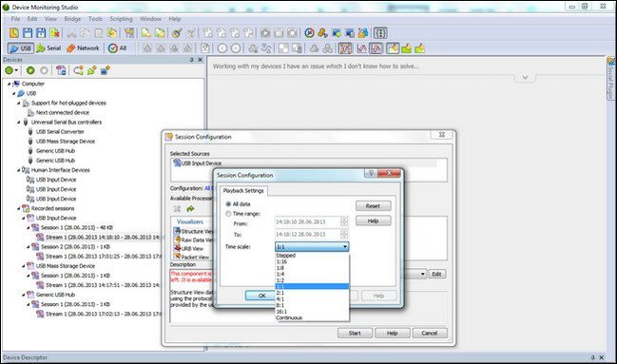Click the Computer node icon in tree
Viewport: 617px width, 364px height.
(16, 84)
